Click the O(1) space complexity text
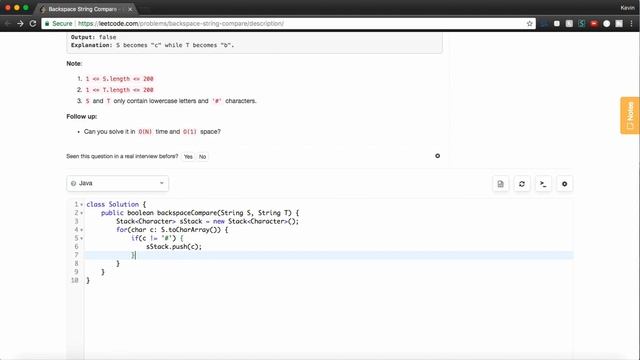The width and height of the screenshot is (640, 360). pos(189,132)
